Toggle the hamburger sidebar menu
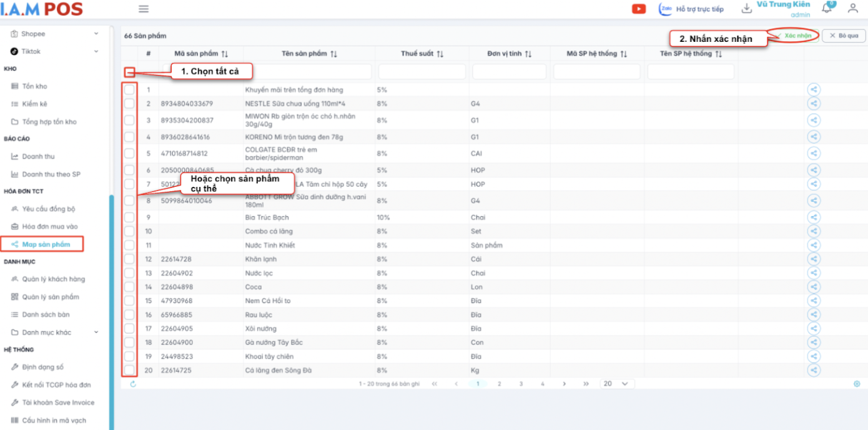This screenshot has height=430, width=868. (x=144, y=9)
